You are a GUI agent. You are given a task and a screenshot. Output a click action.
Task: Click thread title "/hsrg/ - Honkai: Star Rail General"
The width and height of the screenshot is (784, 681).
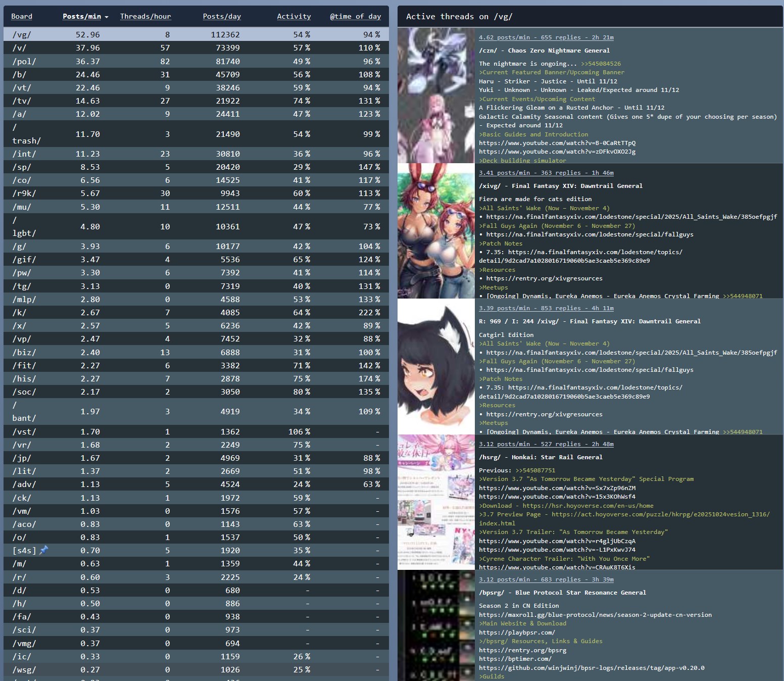point(541,457)
